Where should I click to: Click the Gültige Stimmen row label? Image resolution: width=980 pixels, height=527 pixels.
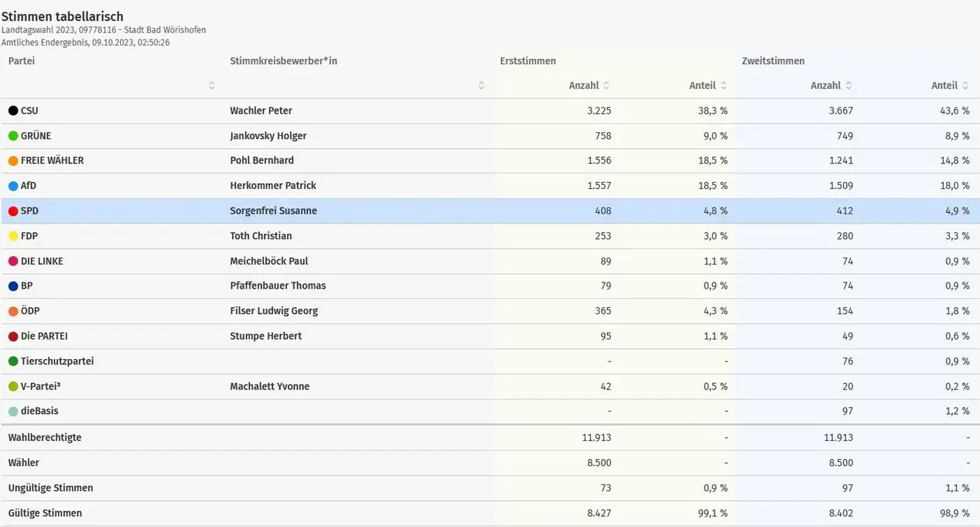pyautogui.click(x=45, y=513)
